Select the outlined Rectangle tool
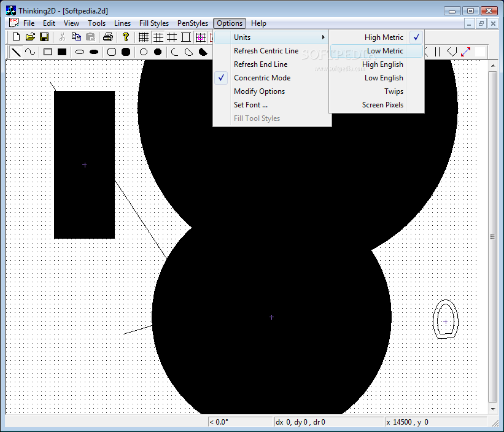The width and height of the screenshot is (504, 432). [x=48, y=52]
